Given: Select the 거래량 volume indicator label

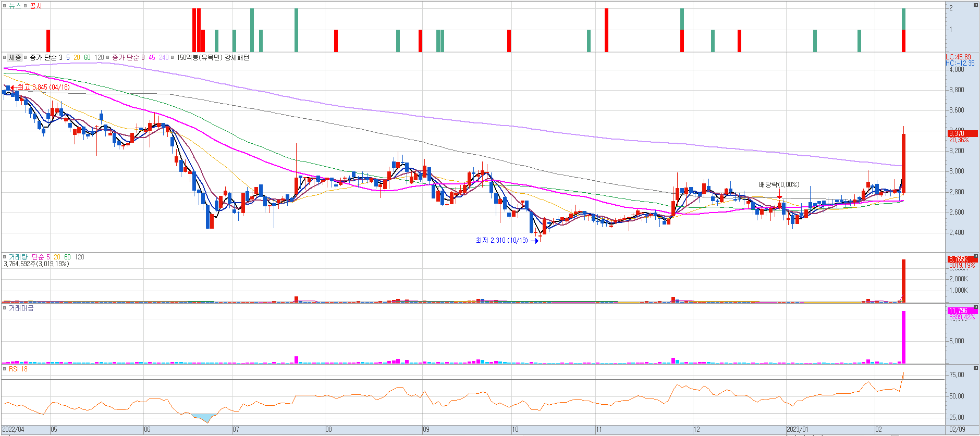Looking at the screenshot, I should tap(18, 257).
